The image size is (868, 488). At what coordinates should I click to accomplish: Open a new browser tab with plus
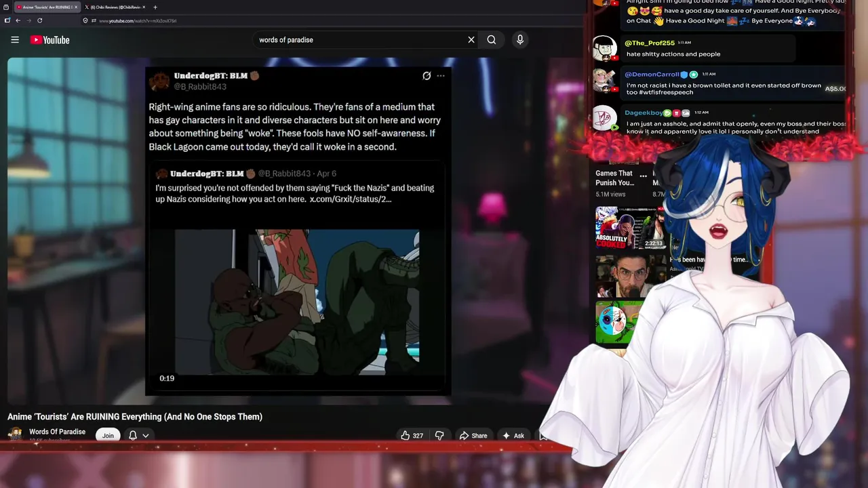click(155, 7)
